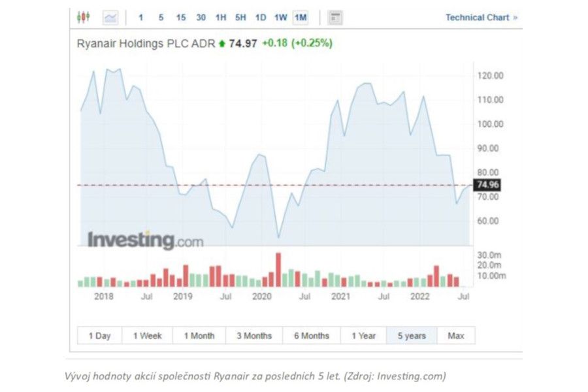Click the news/events icon in the toolbar
This screenshot has height=392, width=588.
pos(335,18)
